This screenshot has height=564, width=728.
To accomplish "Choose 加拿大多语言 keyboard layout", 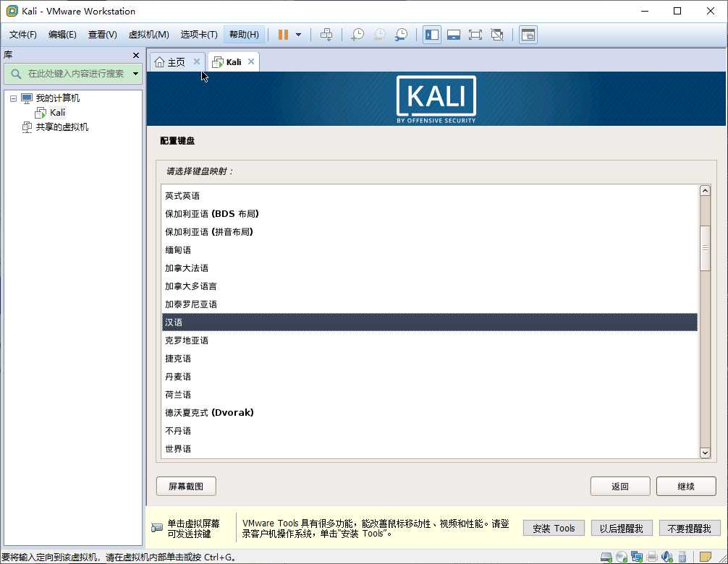I will tap(429, 286).
